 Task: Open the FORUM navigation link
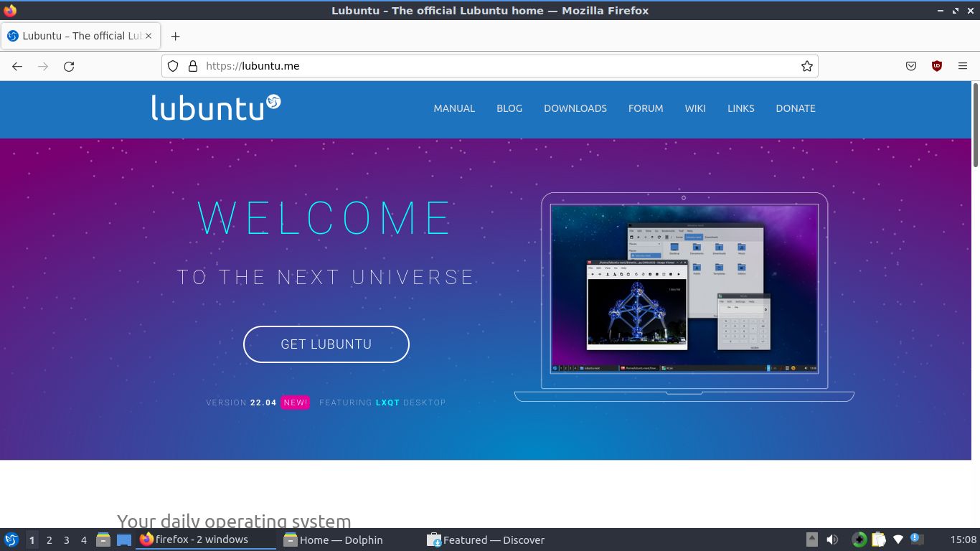(x=646, y=108)
